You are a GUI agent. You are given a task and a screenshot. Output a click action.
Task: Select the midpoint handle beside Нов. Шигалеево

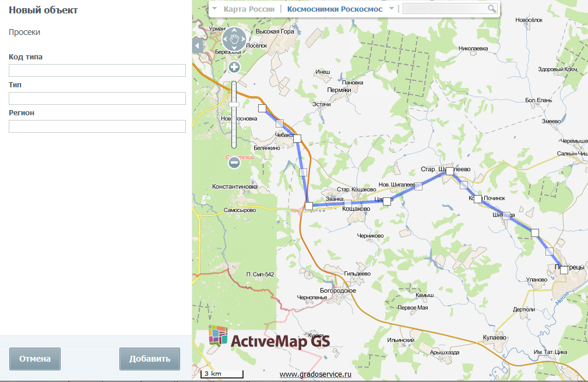[x=418, y=186]
